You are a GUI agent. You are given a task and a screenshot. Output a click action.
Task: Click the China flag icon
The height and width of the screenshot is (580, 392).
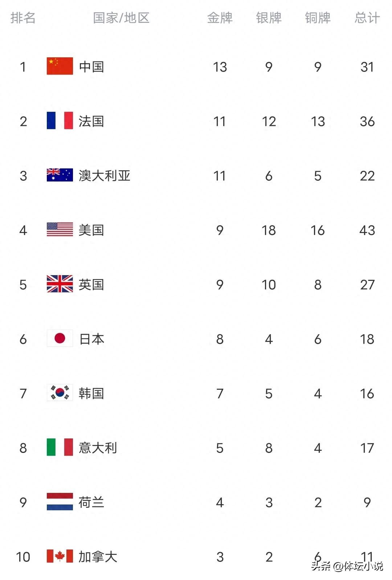tap(60, 66)
